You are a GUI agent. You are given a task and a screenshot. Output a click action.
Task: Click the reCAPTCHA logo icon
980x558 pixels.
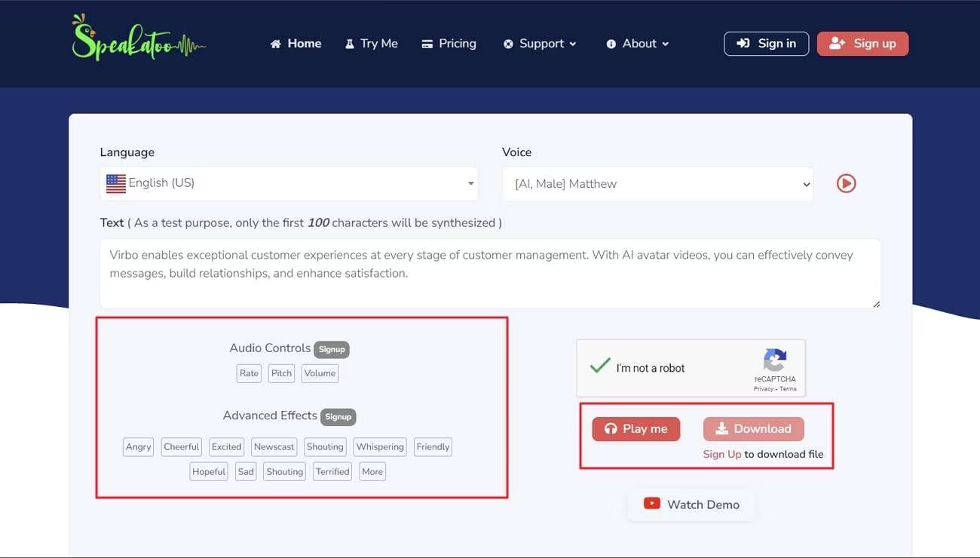[x=774, y=360]
